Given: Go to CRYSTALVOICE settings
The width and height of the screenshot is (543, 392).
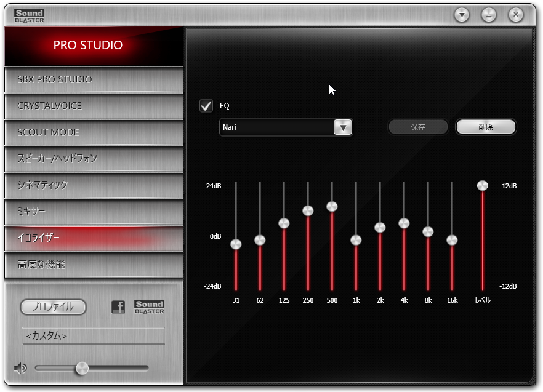Looking at the screenshot, I should [94, 106].
